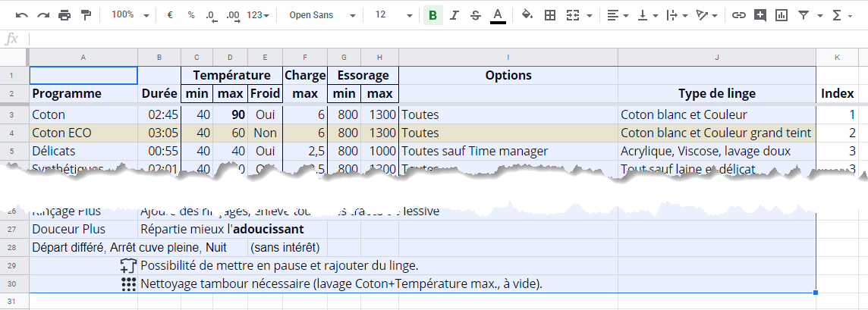The height and width of the screenshot is (310, 868).
Task: Open the Text wrapping dropdown
Action: pyautogui.click(x=677, y=15)
